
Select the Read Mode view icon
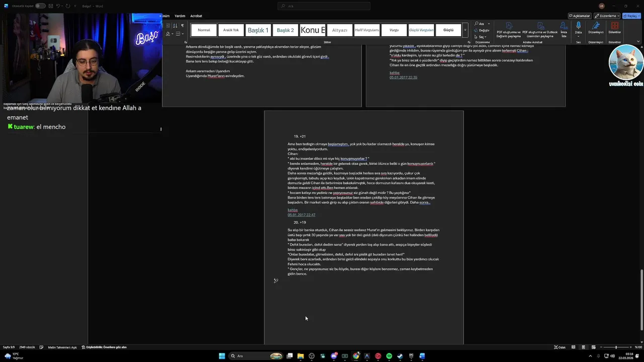(x=574, y=347)
